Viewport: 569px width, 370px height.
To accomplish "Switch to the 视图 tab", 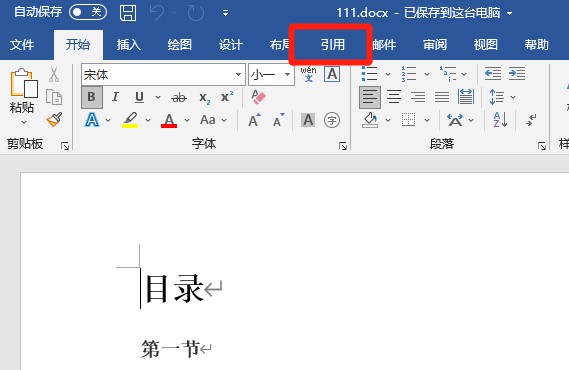I will (486, 45).
